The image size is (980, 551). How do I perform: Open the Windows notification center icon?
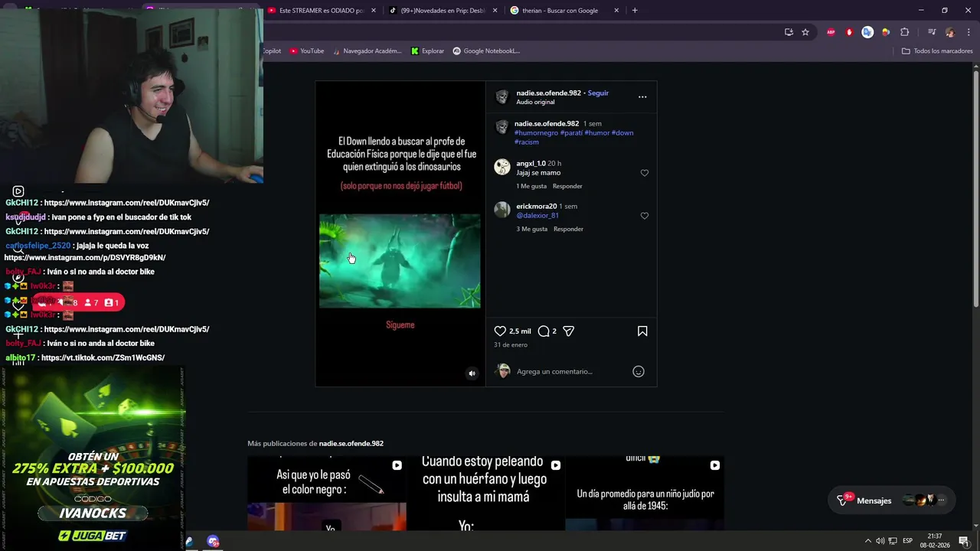tap(963, 541)
